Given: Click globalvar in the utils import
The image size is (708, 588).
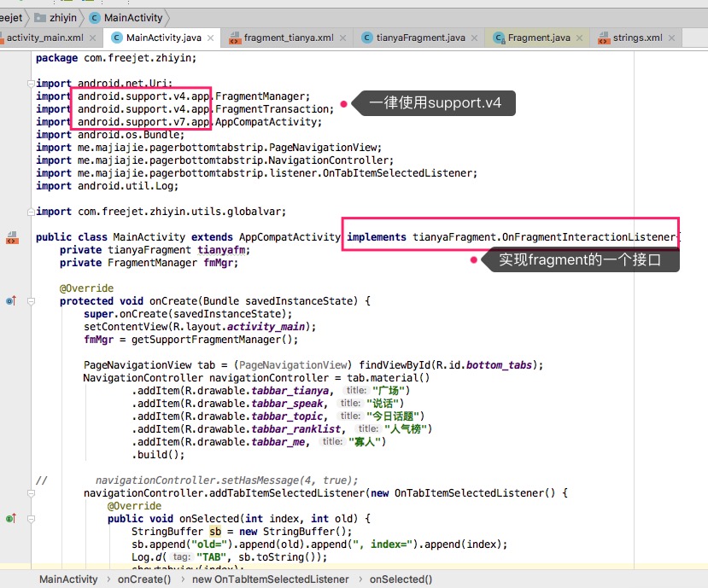Looking at the screenshot, I should pyautogui.click(x=254, y=212).
